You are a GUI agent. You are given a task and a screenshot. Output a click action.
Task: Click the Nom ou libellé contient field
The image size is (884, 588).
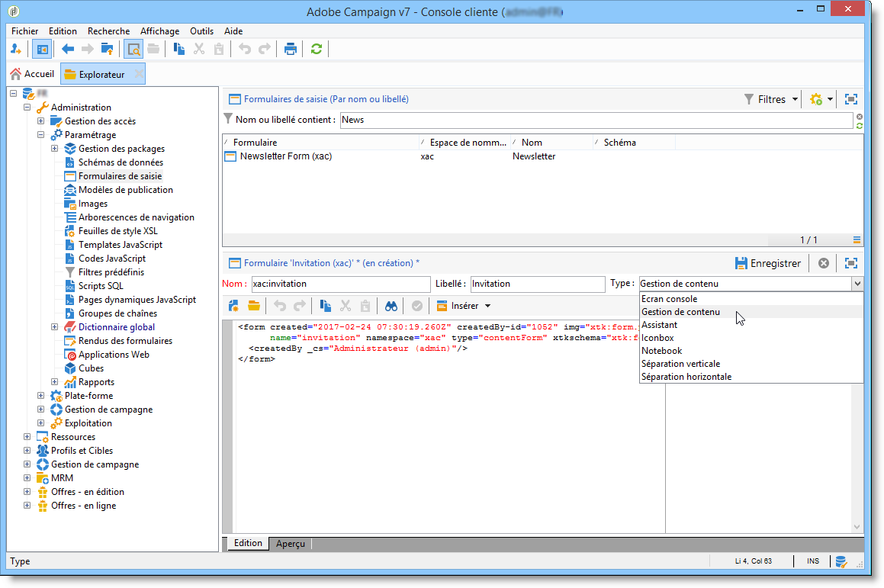click(596, 120)
